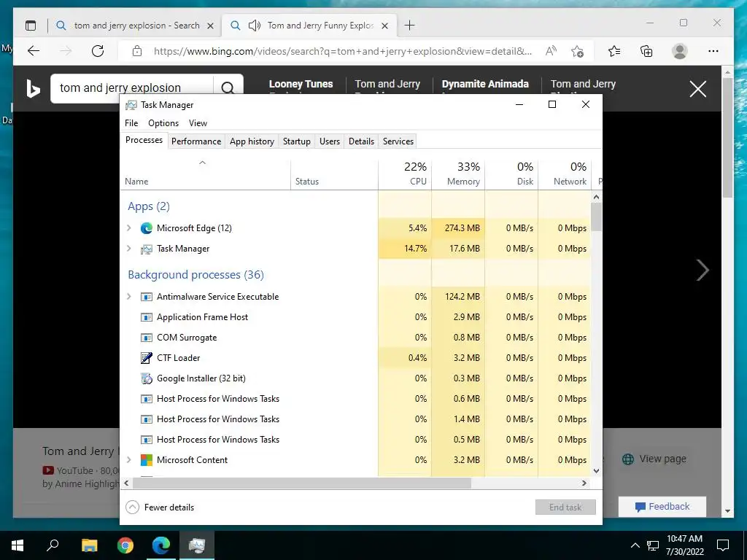Open the View page link
This screenshot has width=747, height=560.
655,459
